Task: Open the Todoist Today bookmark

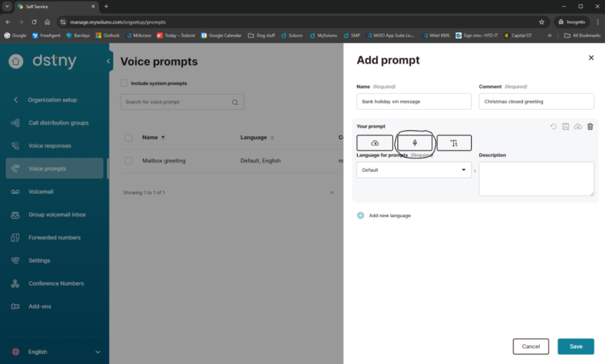Action: pyautogui.click(x=176, y=35)
